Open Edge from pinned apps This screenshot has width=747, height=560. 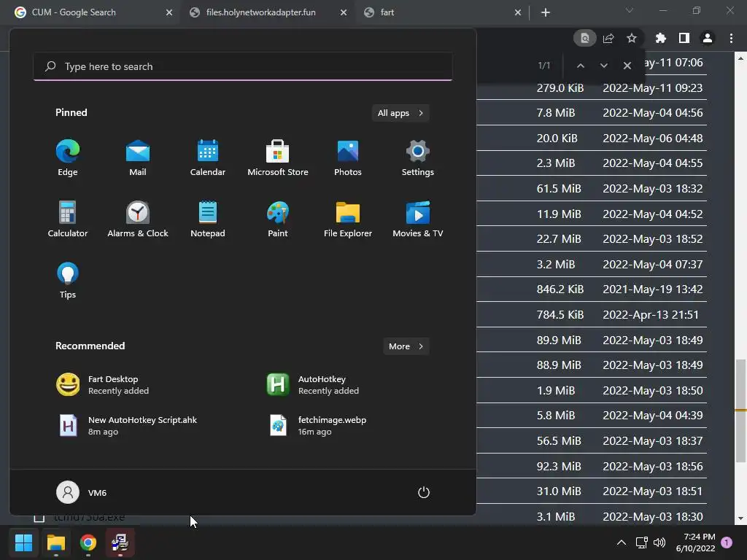[68, 158]
